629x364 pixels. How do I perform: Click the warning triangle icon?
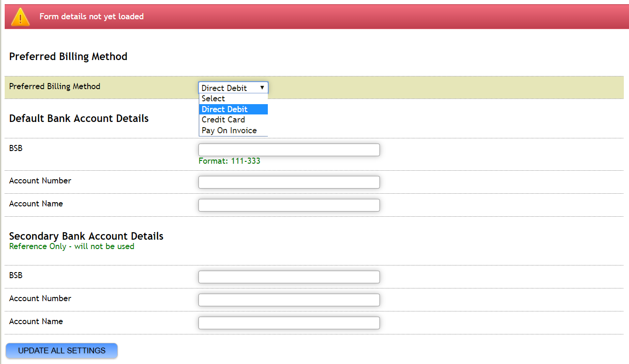pyautogui.click(x=20, y=16)
